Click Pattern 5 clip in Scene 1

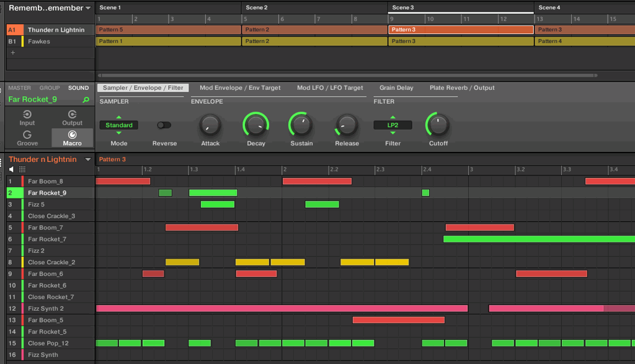coord(169,30)
